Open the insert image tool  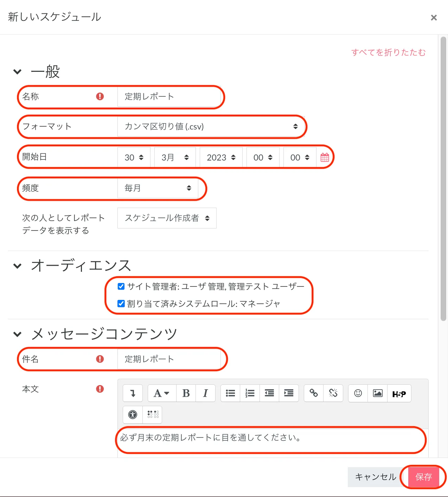[378, 393]
